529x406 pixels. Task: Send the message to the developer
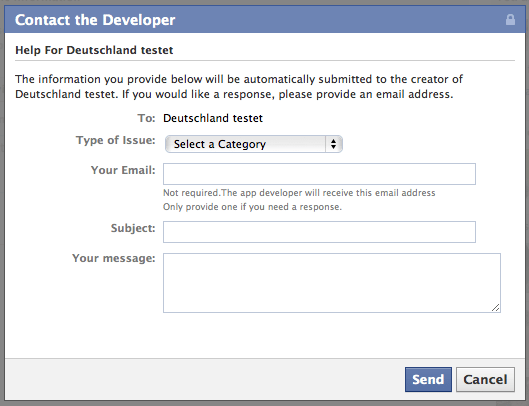click(x=428, y=379)
